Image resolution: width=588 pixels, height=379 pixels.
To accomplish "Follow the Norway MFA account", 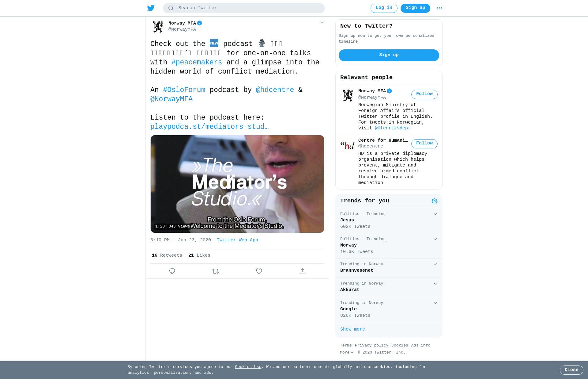I will (x=424, y=94).
